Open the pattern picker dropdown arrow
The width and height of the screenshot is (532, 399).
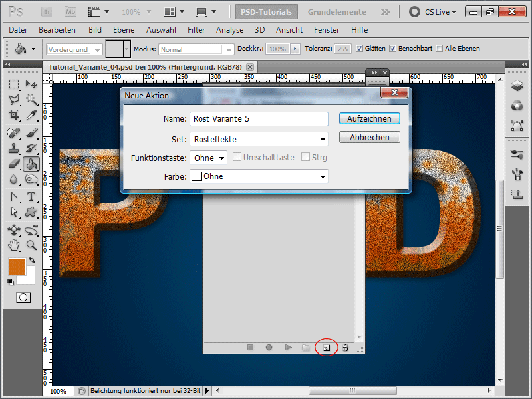pos(127,49)
